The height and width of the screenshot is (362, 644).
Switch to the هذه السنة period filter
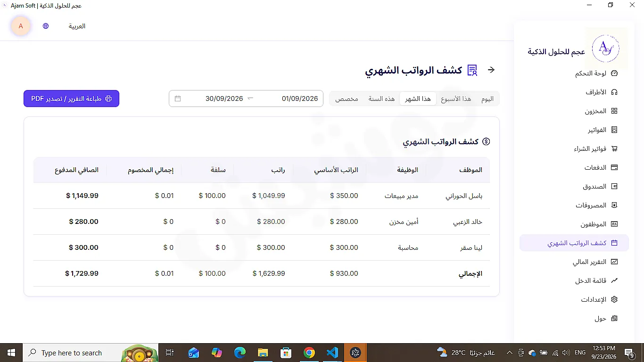pyautogui.click(x=381, y=99)
